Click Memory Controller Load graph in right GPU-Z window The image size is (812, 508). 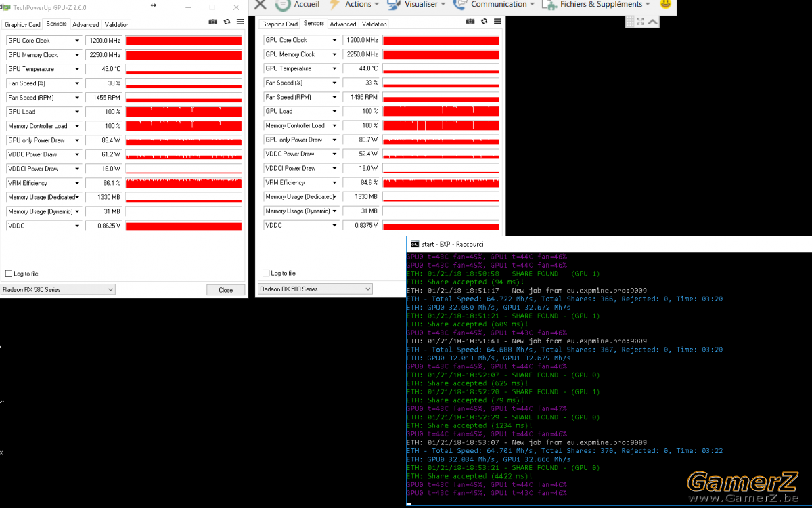point(441,125)
